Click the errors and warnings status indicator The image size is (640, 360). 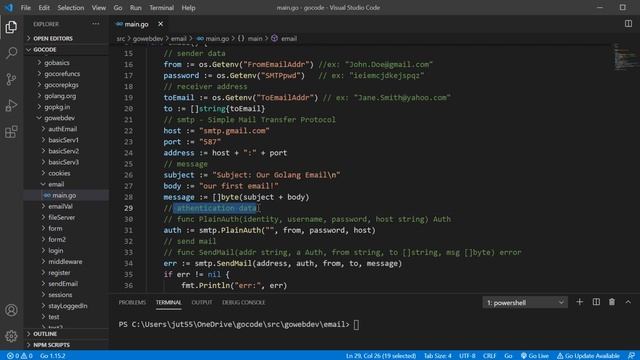20,356
